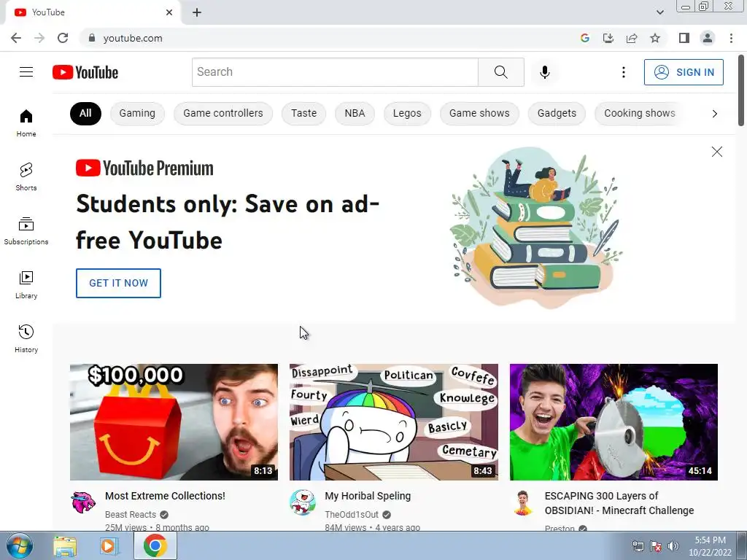This screenshot has width=747, height=560.
Task: Click browser forward arrow
Action: coord(39,38)
